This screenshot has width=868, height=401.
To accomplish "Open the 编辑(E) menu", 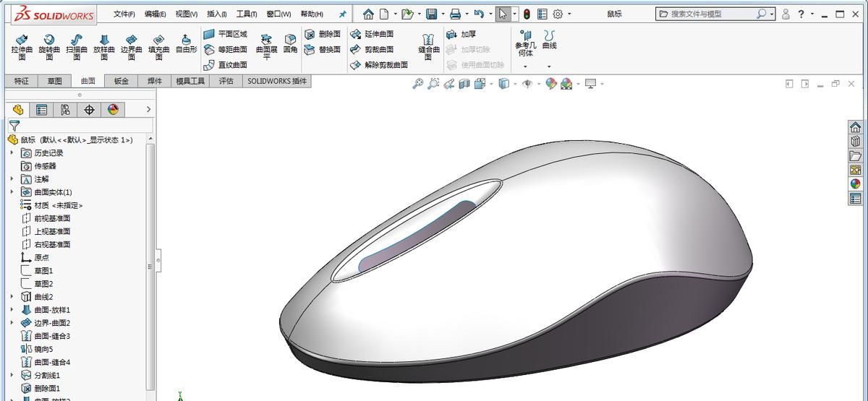I will pos(155,14).
